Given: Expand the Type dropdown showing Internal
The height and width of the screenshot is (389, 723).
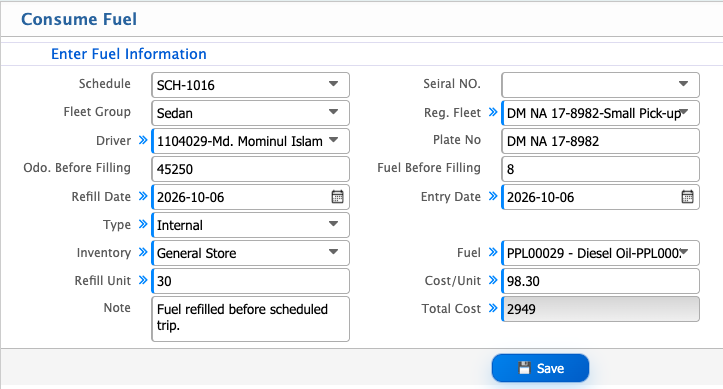Looking at the screenshot, I should point(250,225).
